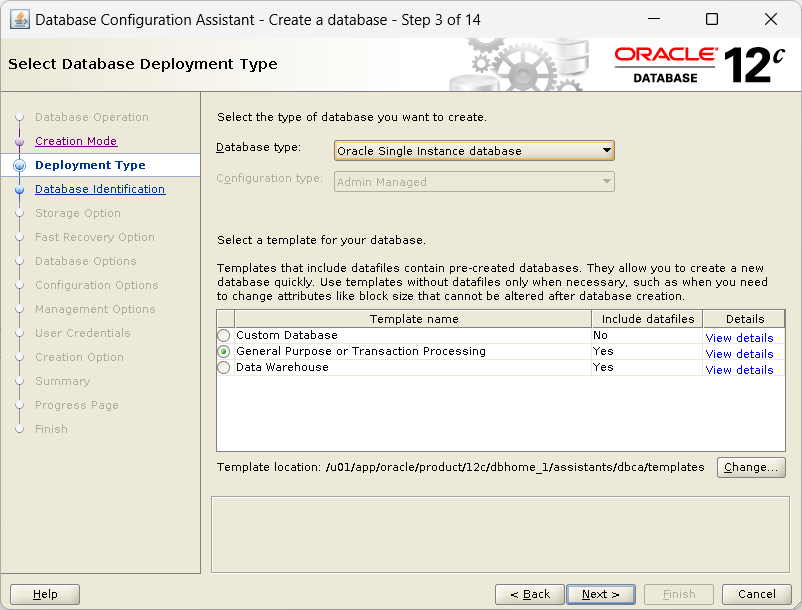The height and width of the screenshot is (610, 802).
Task: Open the Database type dropdown
Action: point(474,151)
